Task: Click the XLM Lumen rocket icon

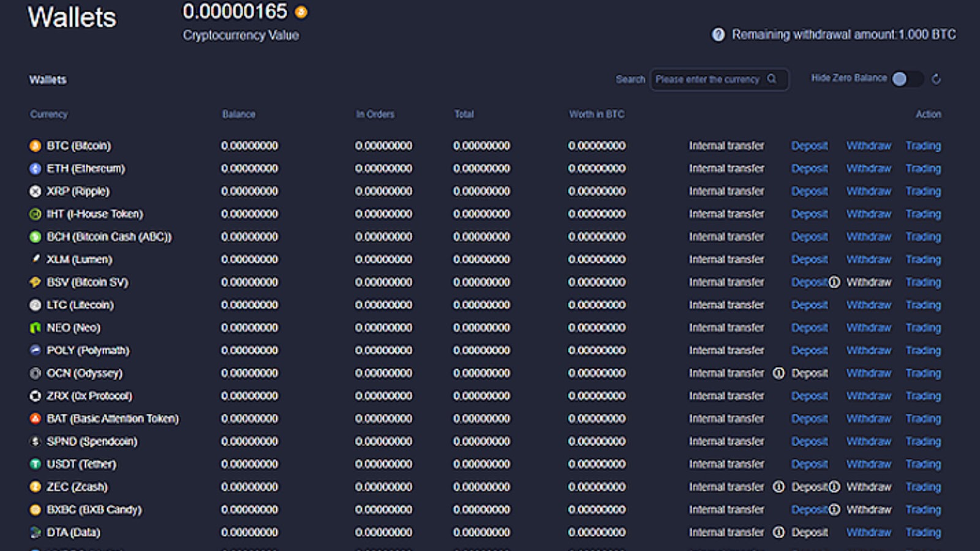Action: [x=36, y=259]
